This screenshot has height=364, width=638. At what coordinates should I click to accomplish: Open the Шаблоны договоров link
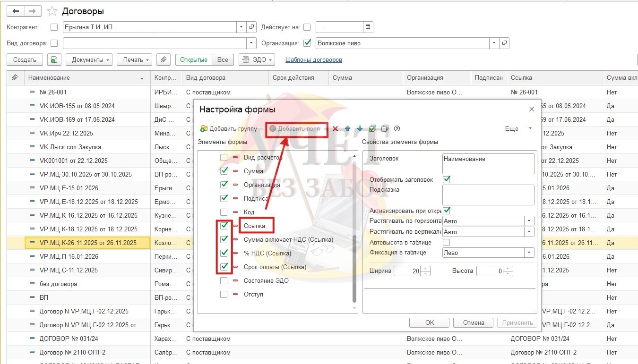point(313,60)
